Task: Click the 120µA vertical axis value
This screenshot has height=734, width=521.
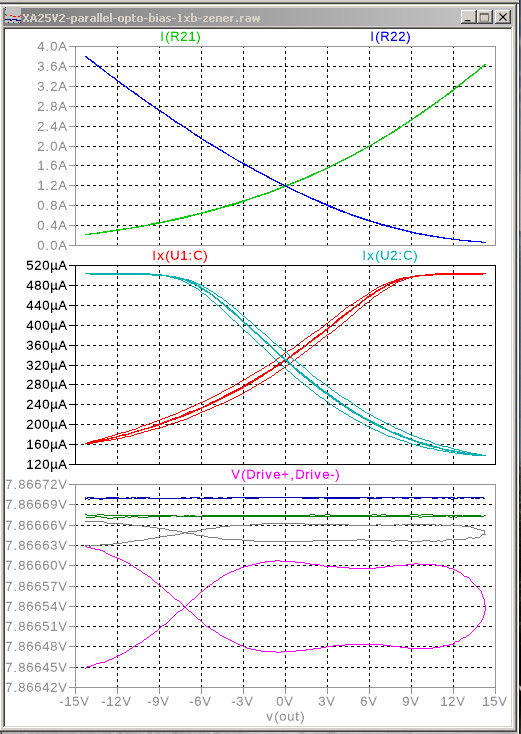Action: click(49, 464)
